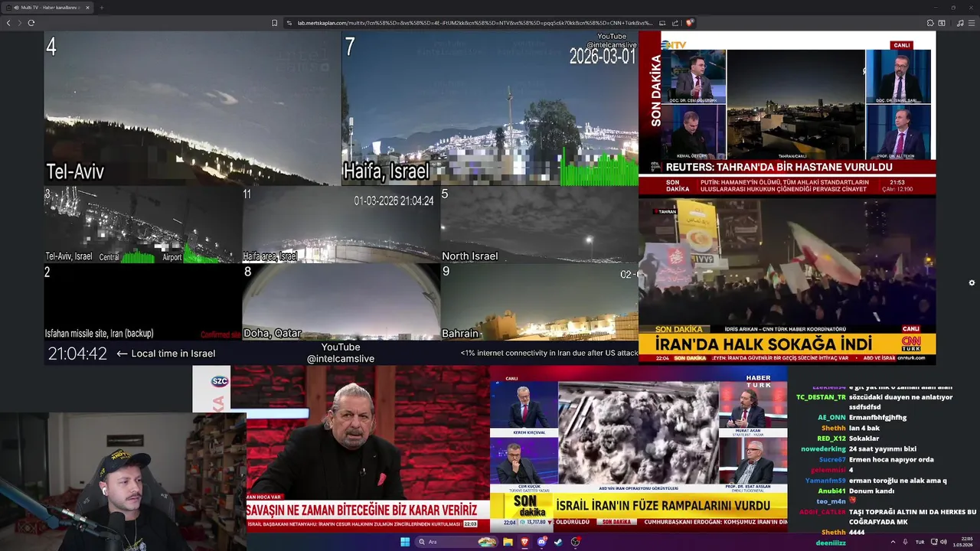
Task: Open the Brave Shields lion icon
Action: point(689,23)
